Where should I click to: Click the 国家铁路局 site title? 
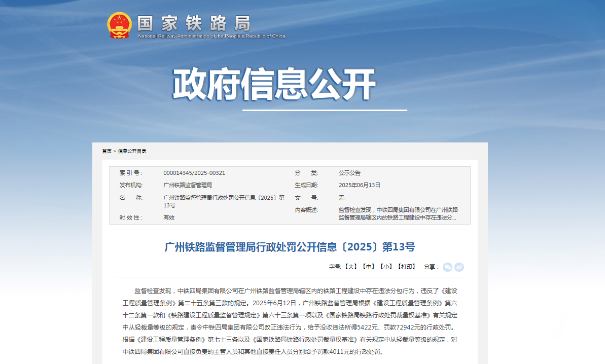[194, 23]
